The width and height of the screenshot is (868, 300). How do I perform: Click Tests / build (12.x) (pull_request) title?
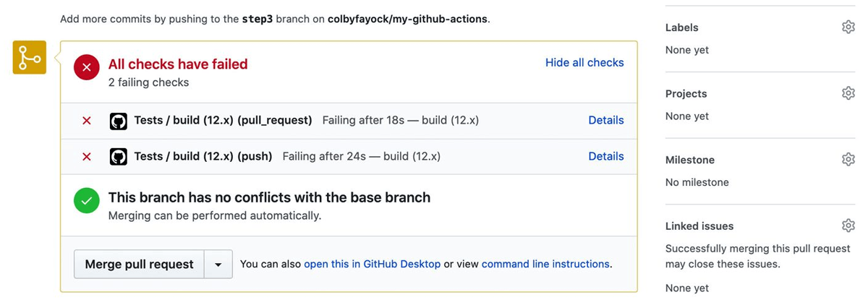point(223,121)
